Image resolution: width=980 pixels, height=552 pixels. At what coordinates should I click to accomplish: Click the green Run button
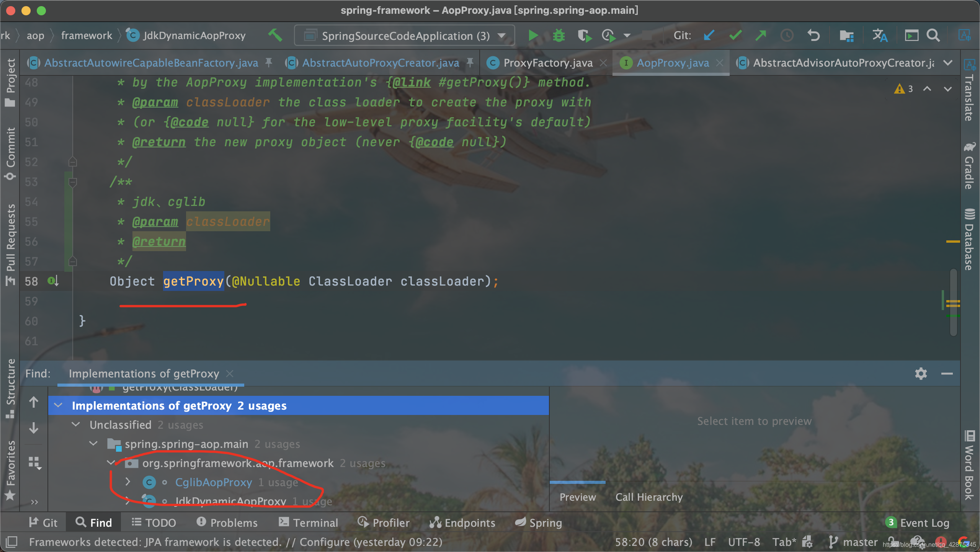(532, 36)
